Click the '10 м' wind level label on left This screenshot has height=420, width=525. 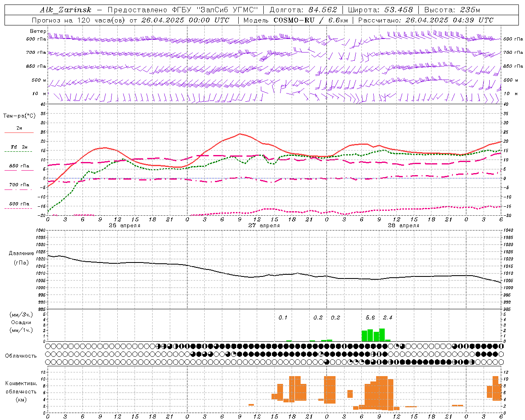(39, 94)
